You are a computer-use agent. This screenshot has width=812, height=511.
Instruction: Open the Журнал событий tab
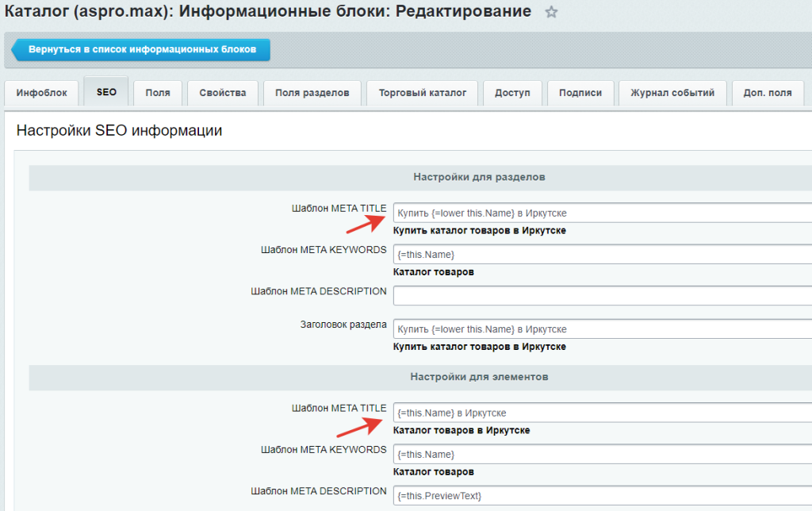(672, 93)
